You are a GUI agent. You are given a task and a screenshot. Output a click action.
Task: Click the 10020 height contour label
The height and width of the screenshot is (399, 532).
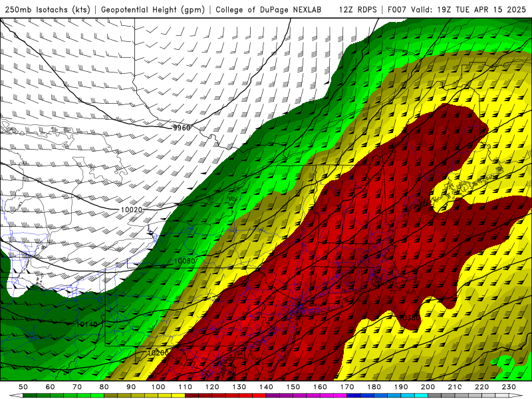131,209
